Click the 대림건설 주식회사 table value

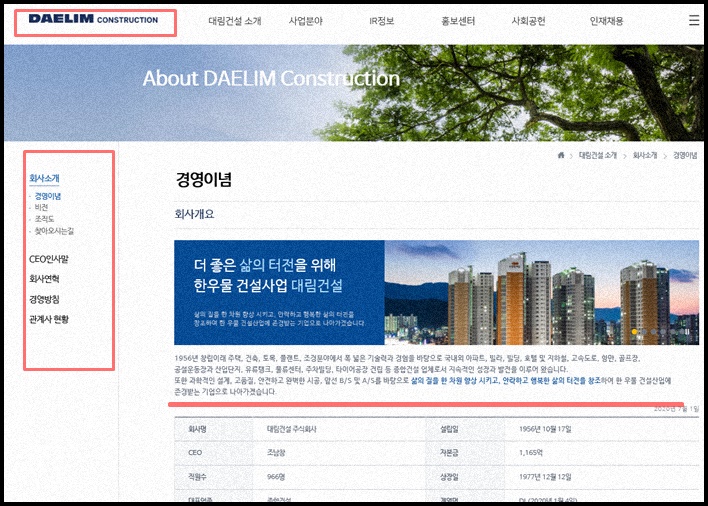[292, 429]
